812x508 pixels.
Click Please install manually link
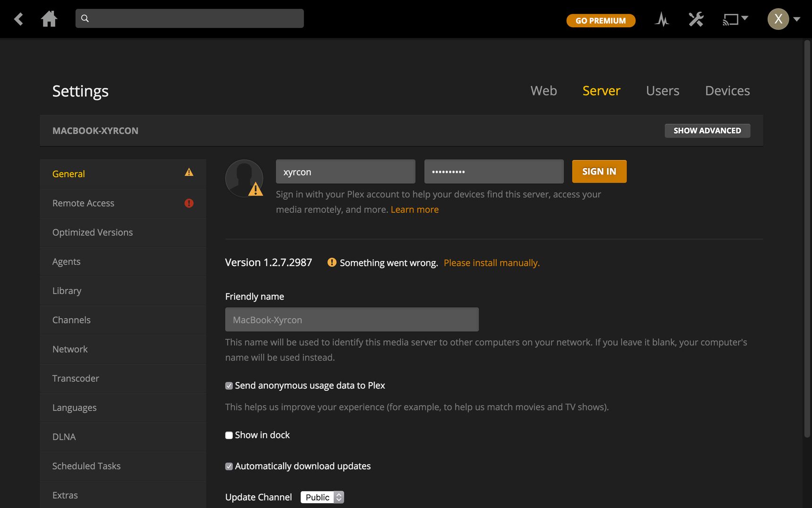click(491, 263)
